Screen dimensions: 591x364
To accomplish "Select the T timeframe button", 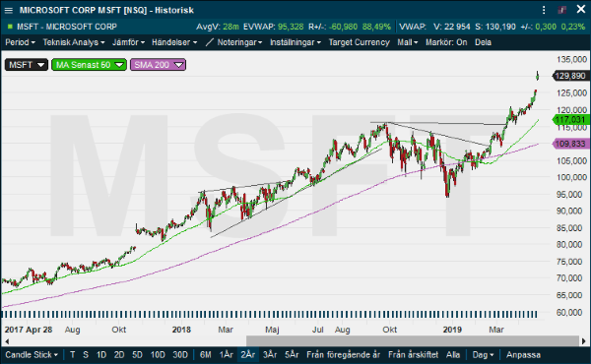I will pos(72,354).
